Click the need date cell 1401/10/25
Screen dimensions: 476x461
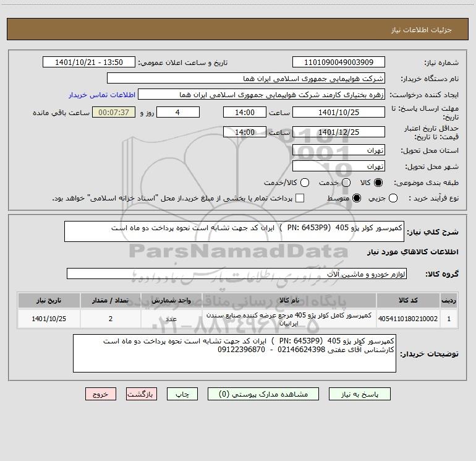pos(49,319)
